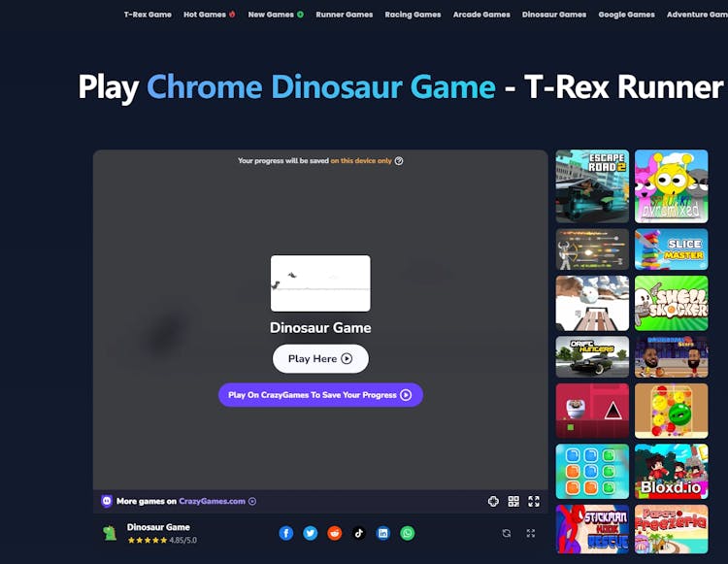
Task: Click the star rating 4.85/5.0
Action: (x=162, y=541)
